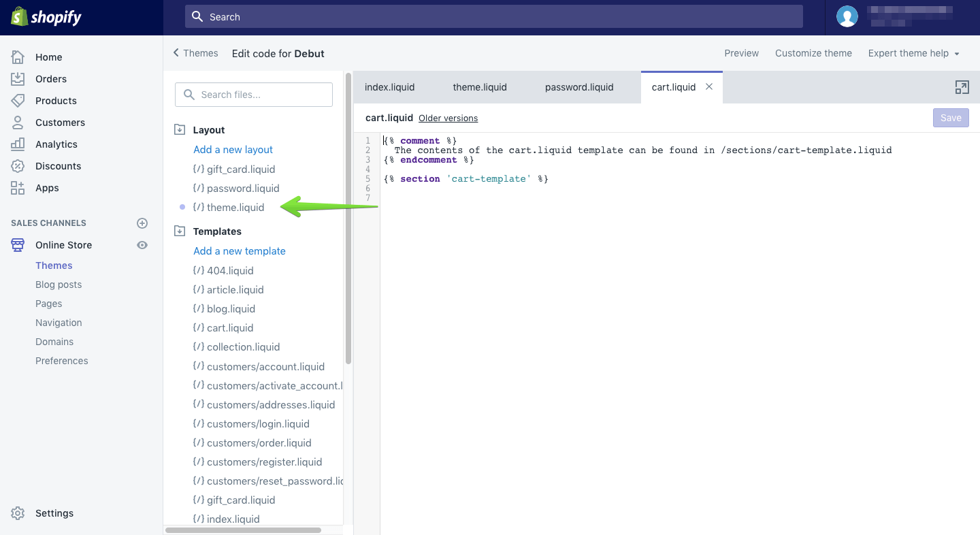The image size is (980, 535).
Task: Click the Customers icon
Action: [x=18, y=123]
